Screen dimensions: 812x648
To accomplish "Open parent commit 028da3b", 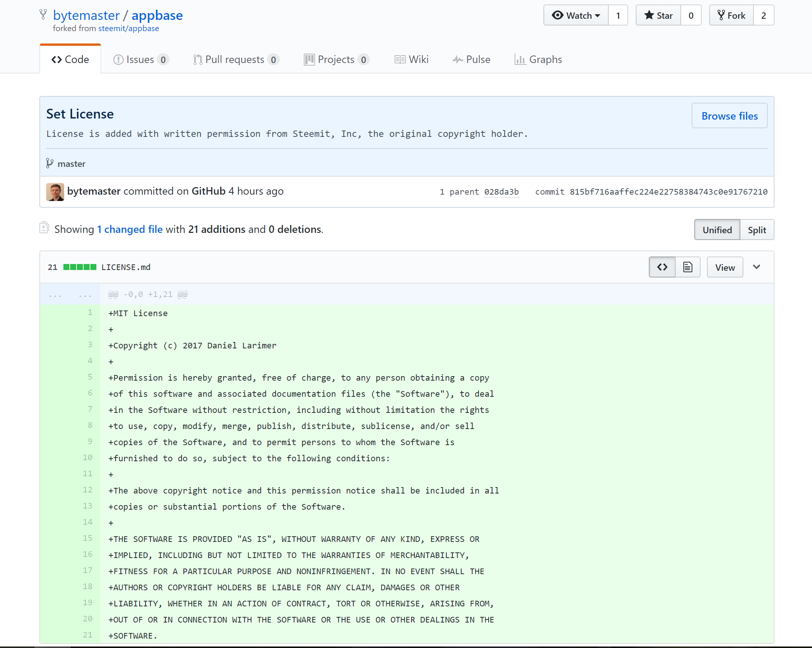I will [501, 192].
